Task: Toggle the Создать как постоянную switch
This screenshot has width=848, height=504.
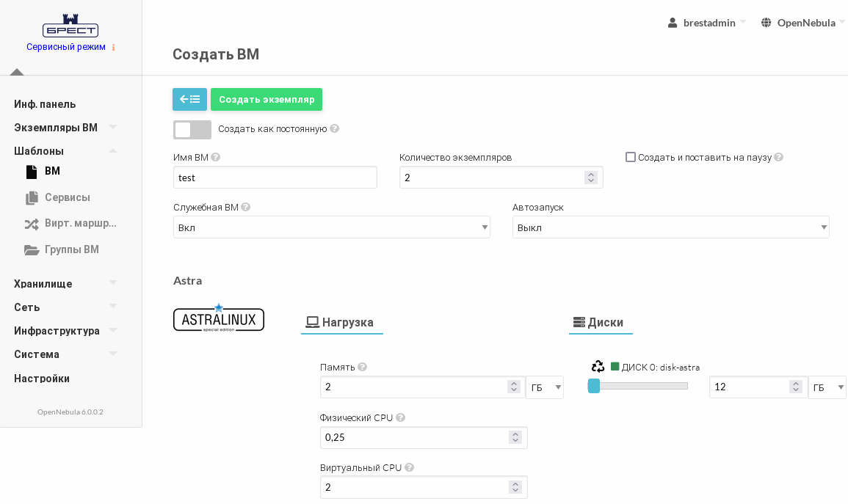Action: tap(192, 130)
